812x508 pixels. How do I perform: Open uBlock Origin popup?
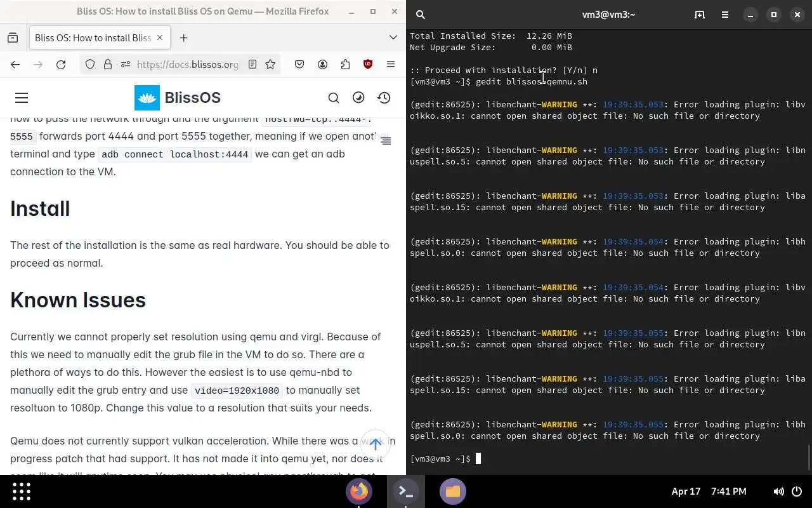pos(368,64)
